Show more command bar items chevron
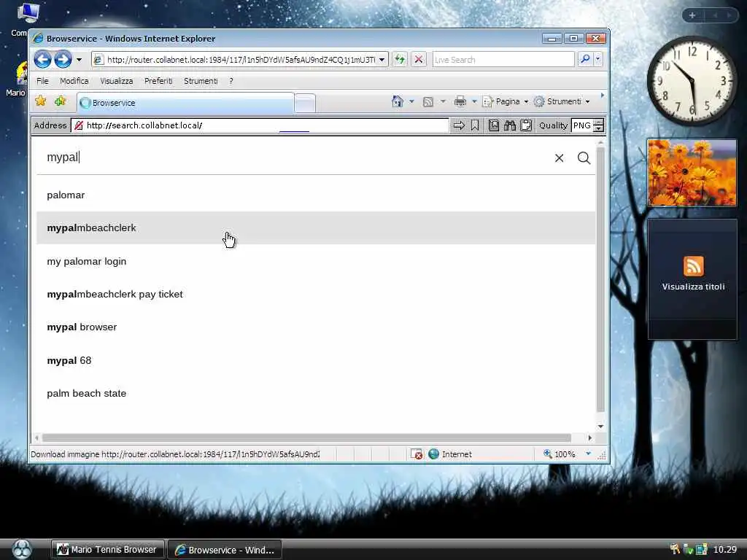This screenshot has height=560, width=747. pos(602,96)
